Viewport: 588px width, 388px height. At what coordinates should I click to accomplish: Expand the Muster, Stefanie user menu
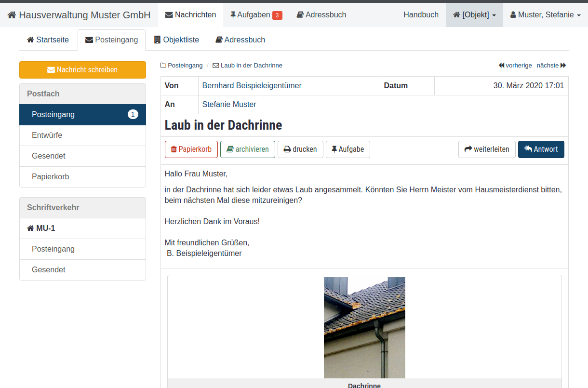coord(545,15)
